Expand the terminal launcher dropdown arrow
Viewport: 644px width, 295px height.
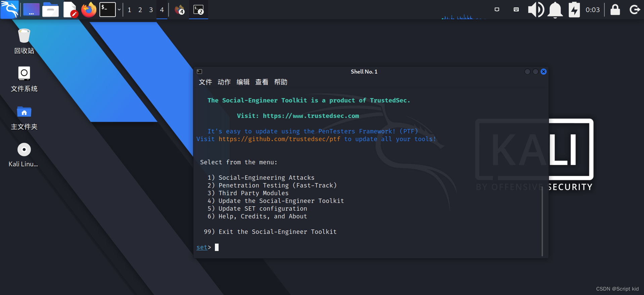(x=119, y=10)
